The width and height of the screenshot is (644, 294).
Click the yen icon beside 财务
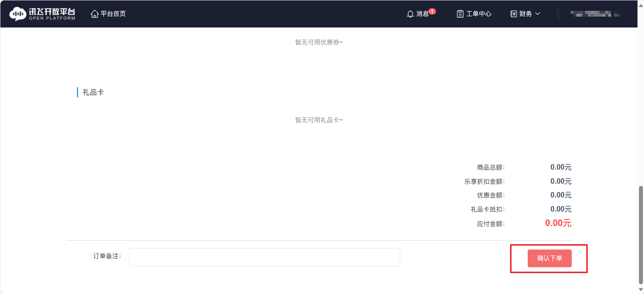click(x=513, y=14)
